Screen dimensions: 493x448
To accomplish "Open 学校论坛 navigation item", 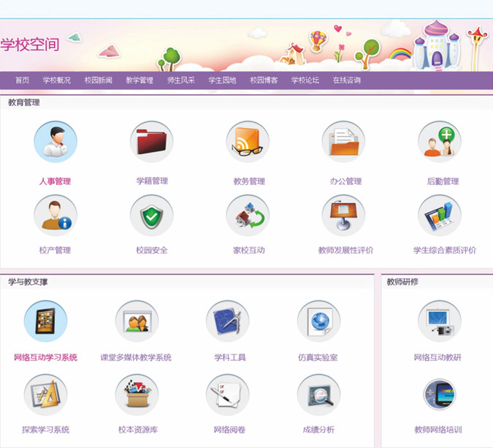I will [x=305, y=80].
